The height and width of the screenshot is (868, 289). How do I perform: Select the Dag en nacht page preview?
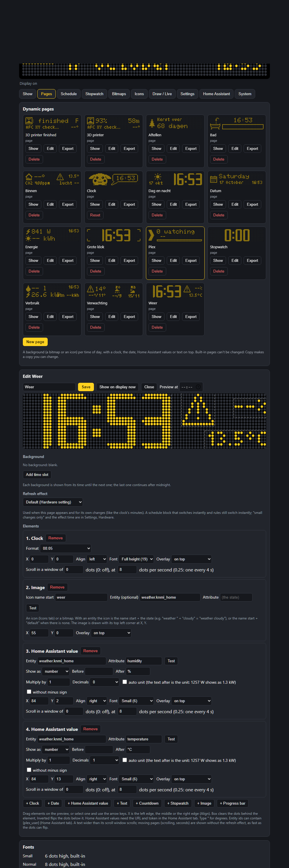pos(175,179)
